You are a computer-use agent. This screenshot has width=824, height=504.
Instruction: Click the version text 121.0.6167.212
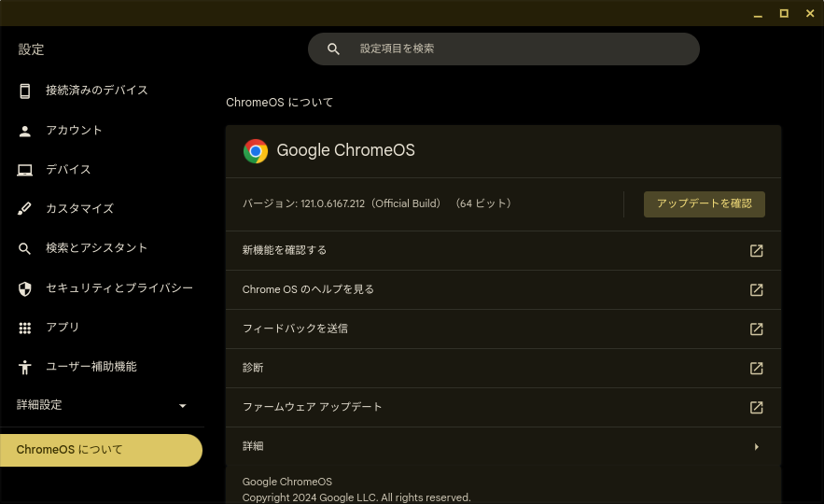point(332,203)
